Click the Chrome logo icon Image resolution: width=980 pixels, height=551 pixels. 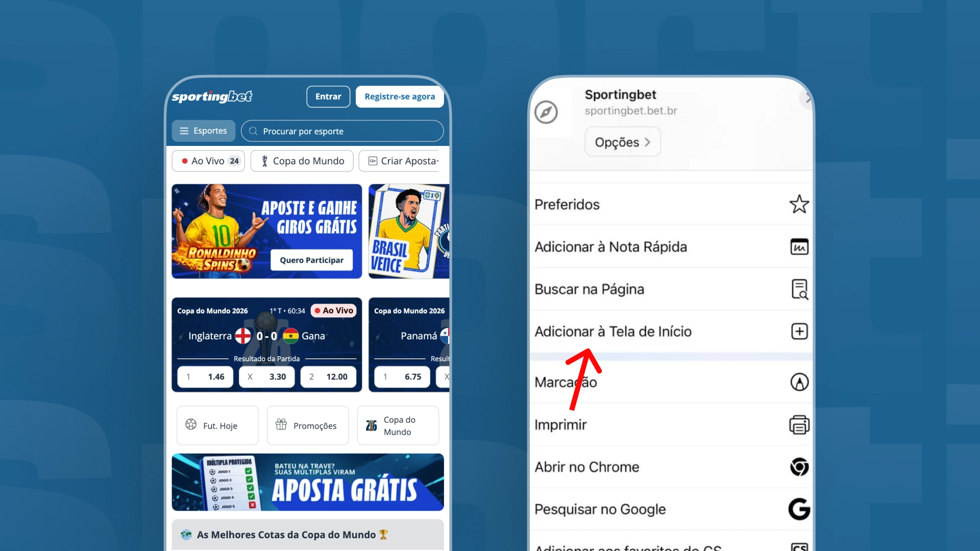[799, 467]
